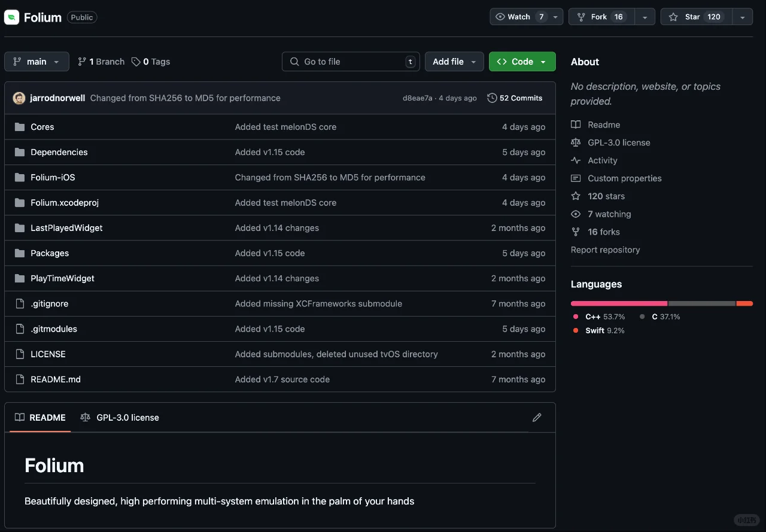Screen dimensions: 766x532
Task: Toggle Watch on this repository
Action: click(x=518, y=17)
